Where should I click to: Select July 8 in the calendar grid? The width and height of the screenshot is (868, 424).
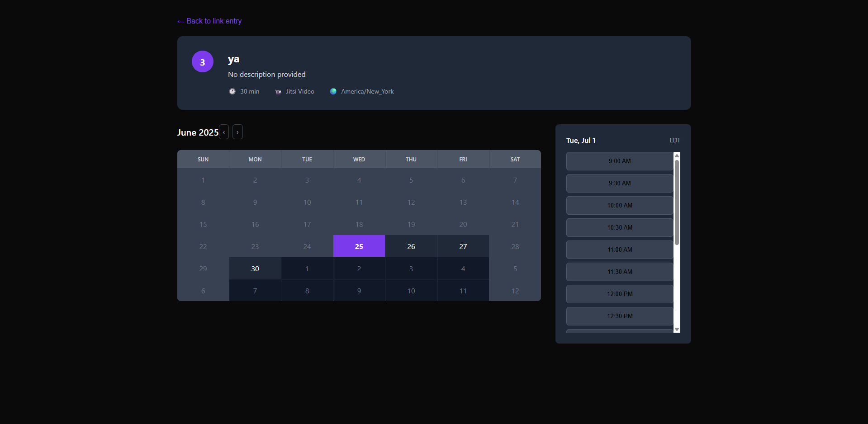(307, 291)
